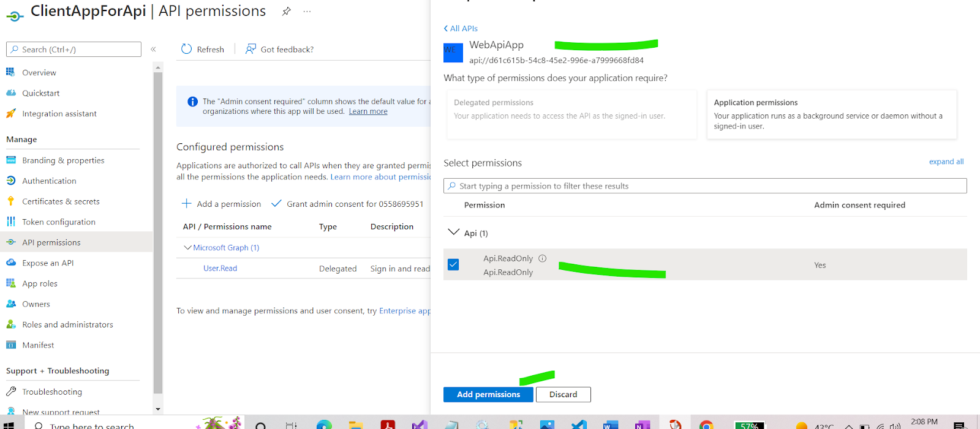Open Owners in sidebar
The height and width of the screenshot is (429, 980).
click(36, 304)
